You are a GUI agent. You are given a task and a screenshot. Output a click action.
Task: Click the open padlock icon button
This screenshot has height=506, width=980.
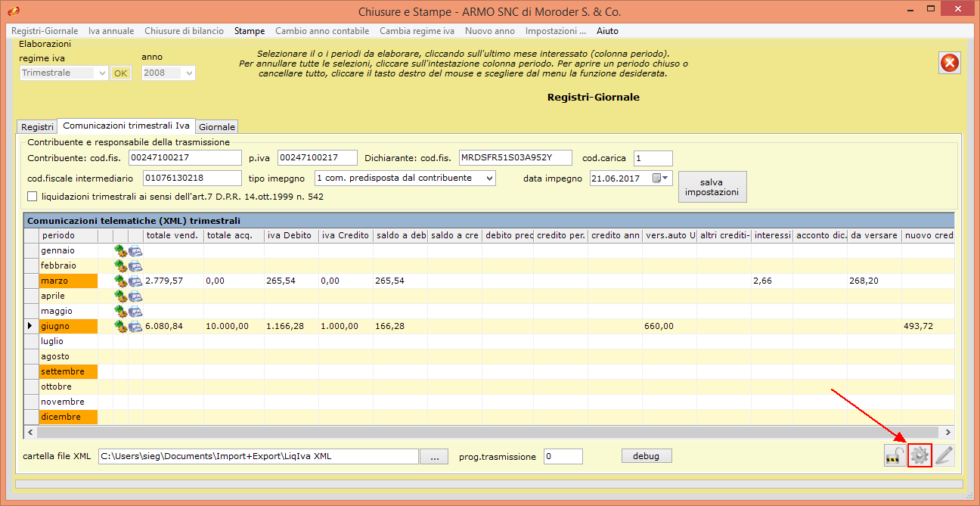(895, 455)
